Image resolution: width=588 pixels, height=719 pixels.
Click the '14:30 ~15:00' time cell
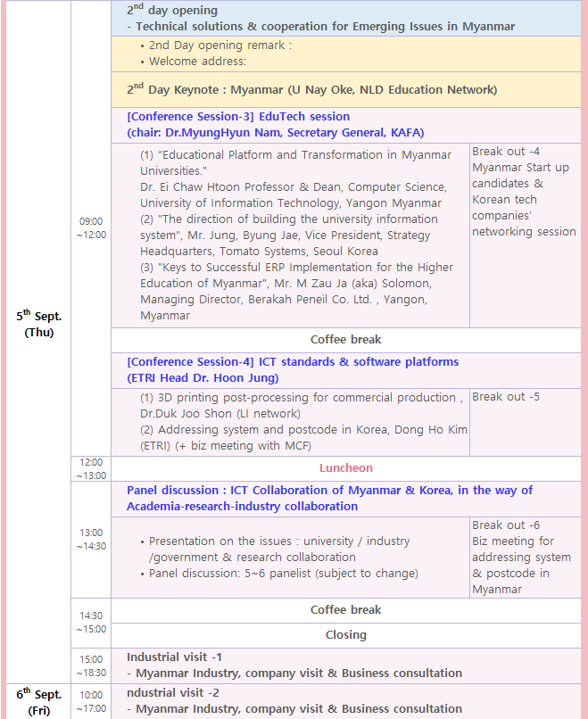(x=91, y=623)
